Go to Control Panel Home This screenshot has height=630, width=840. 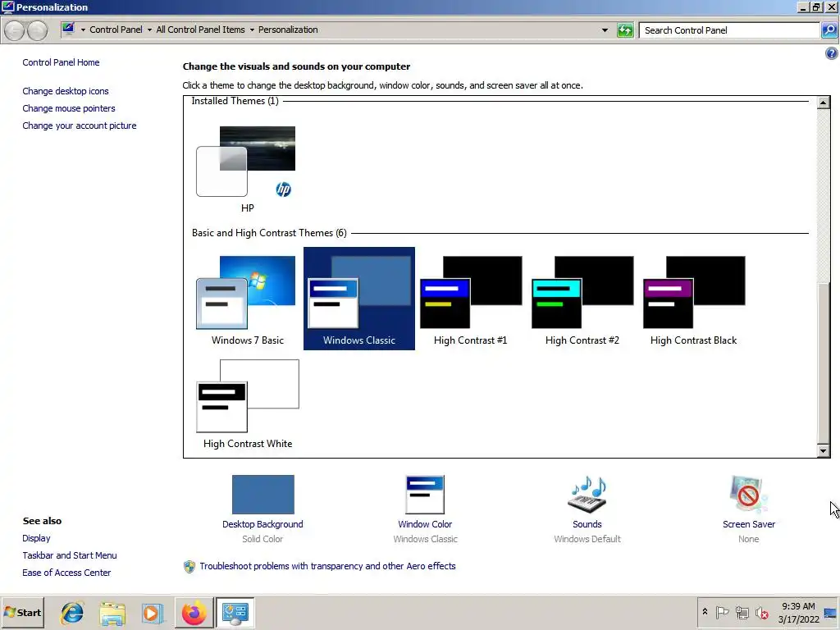pyautogui.click(x=61, y=62)
